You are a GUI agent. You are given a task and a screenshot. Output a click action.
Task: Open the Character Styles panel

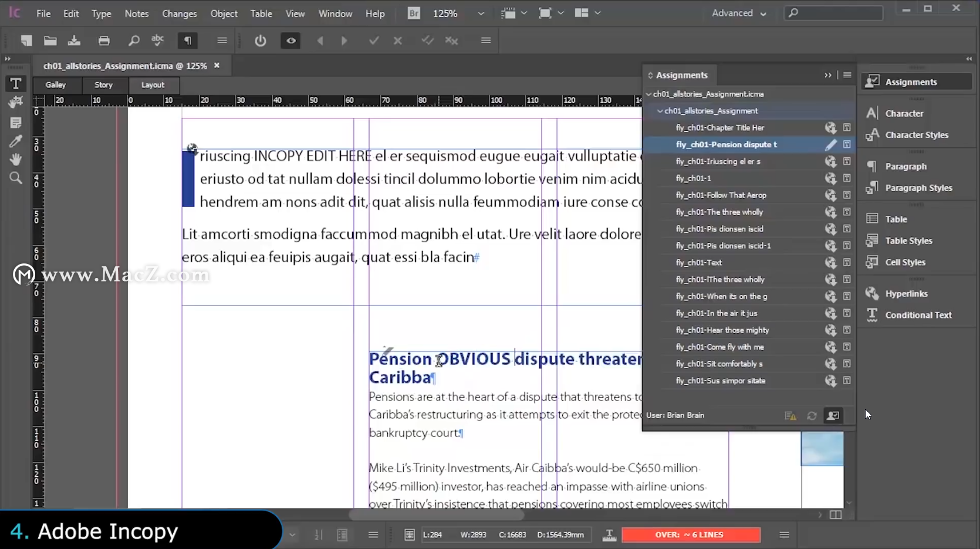click(x=915, y=135)
